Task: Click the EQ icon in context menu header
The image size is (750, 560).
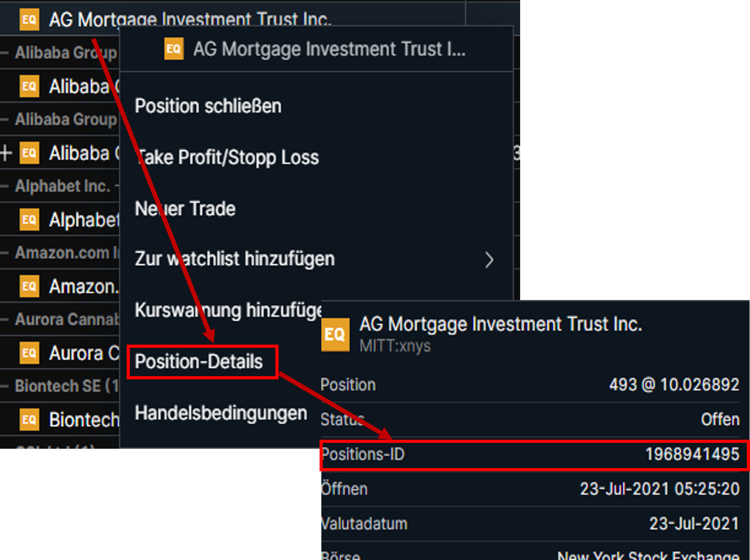Action: [x=174, y=49]
